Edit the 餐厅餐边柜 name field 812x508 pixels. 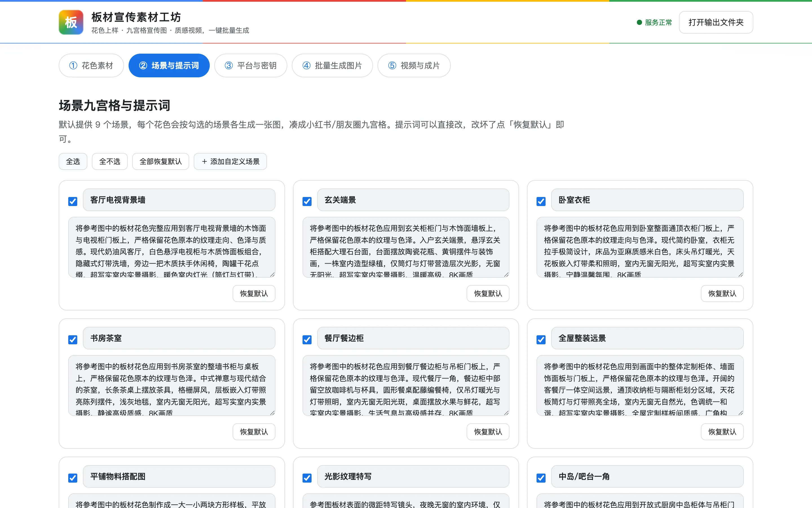413,338
